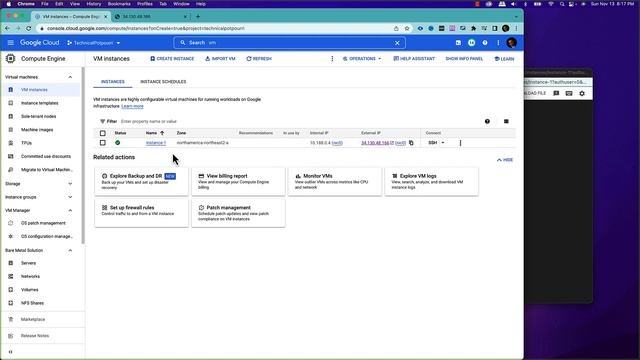Switch to Instance Schedules tab

[x=163, y=82]
